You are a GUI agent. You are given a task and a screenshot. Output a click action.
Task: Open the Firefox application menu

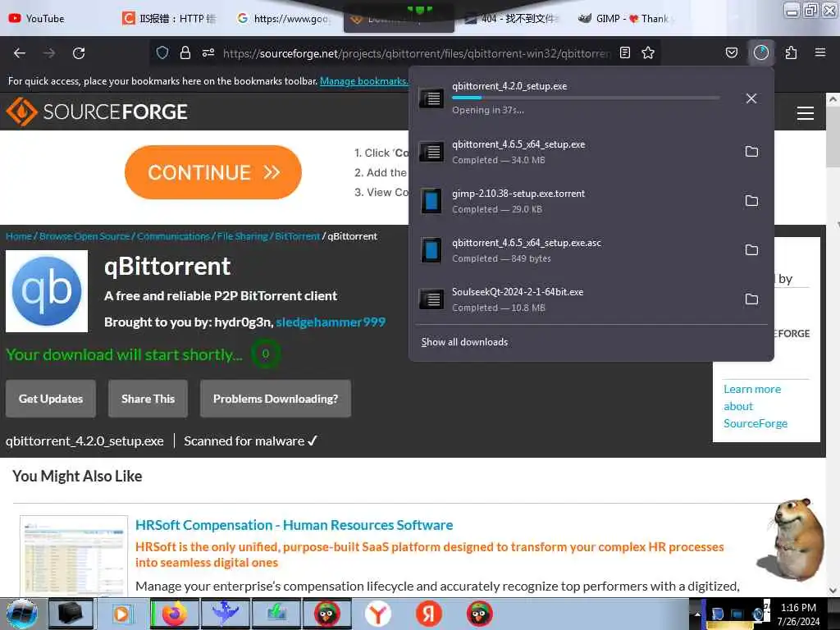coord(820,52)
